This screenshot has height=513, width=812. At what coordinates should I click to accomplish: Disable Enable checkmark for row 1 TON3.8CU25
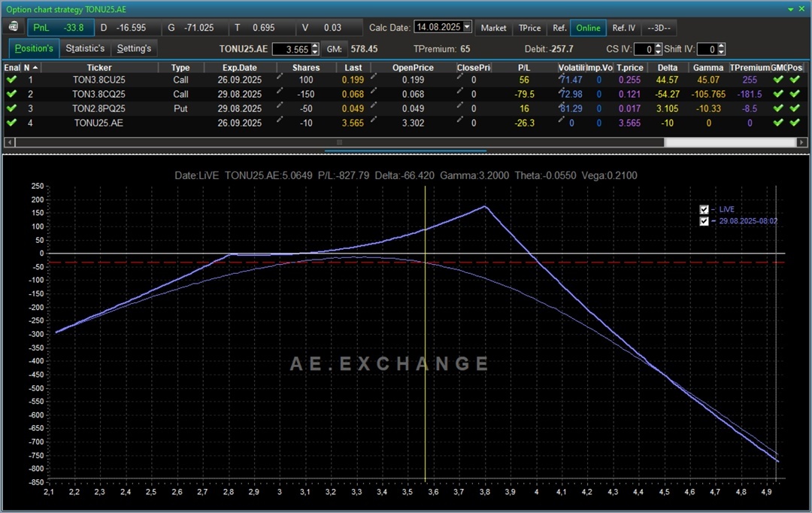[11, 80]
